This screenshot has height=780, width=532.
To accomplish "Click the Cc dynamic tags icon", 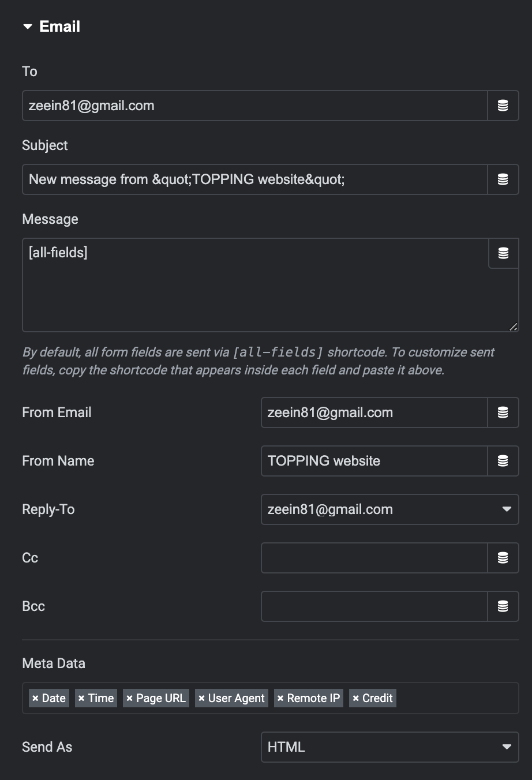I will (503, 558).
